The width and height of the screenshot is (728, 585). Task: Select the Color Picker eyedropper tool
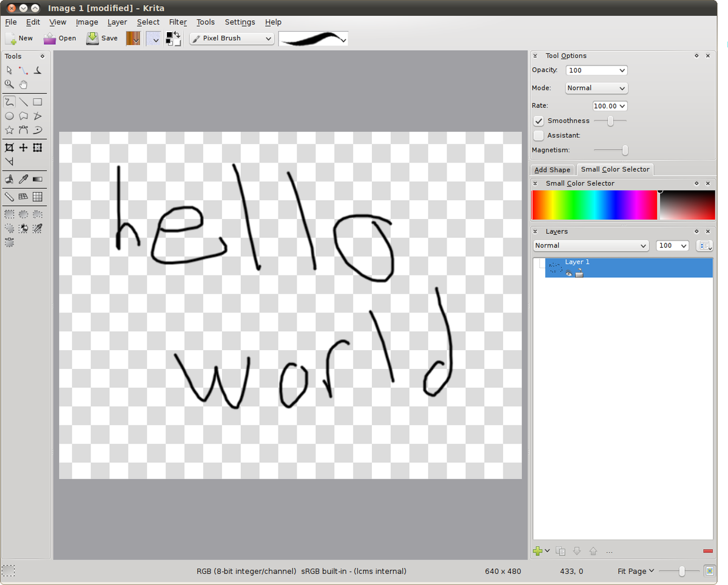tap(23, 179)
